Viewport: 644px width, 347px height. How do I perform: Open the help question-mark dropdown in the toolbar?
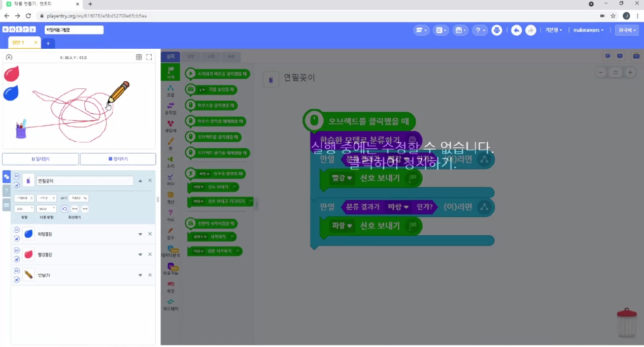(480, 30)
